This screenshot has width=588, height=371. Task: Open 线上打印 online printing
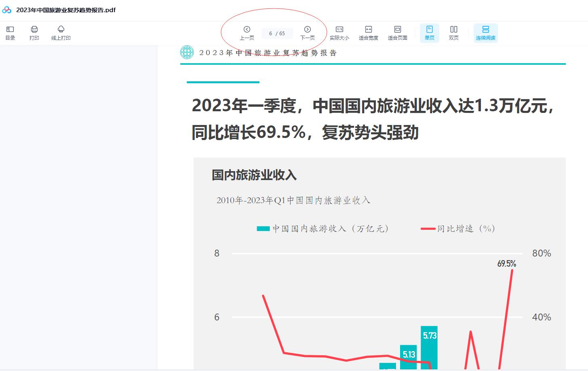pos(61,33)
